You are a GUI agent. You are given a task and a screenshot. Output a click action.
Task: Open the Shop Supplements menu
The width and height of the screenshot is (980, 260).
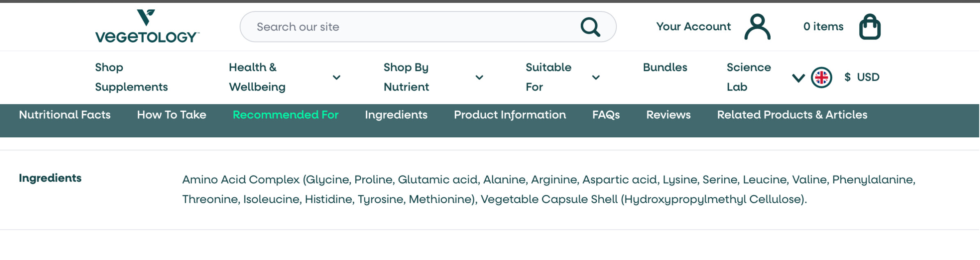131,77
